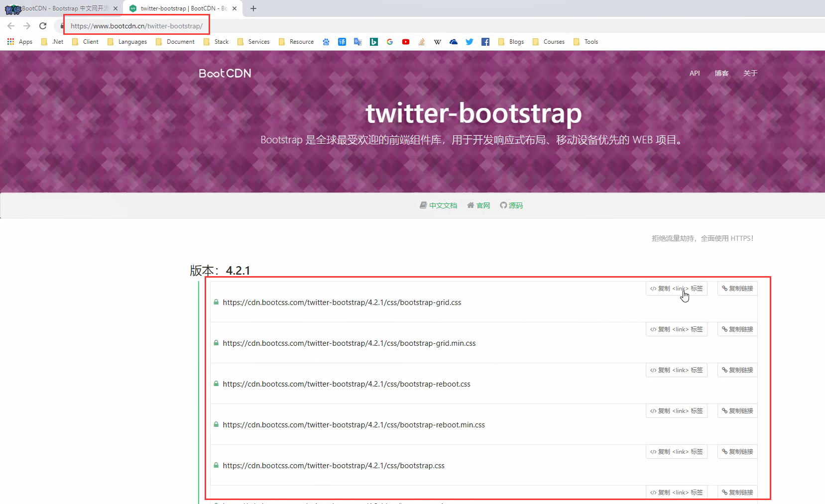
Task: Click the lock icon beside bootstrap-reboot.css
Action: coord(216,384)
